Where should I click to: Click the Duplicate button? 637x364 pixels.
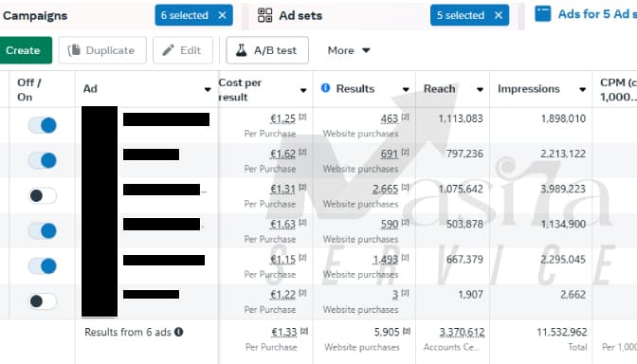click(x=102, y=50)
